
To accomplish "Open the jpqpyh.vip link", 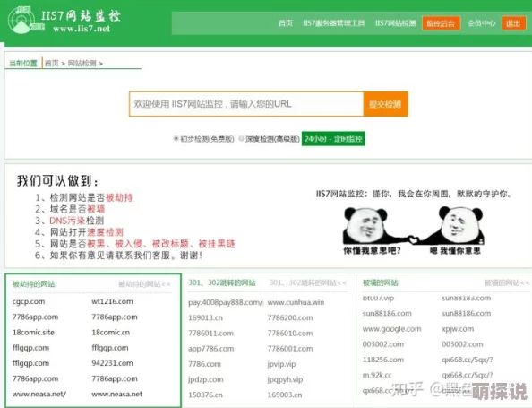I will [x=285, y=379].
